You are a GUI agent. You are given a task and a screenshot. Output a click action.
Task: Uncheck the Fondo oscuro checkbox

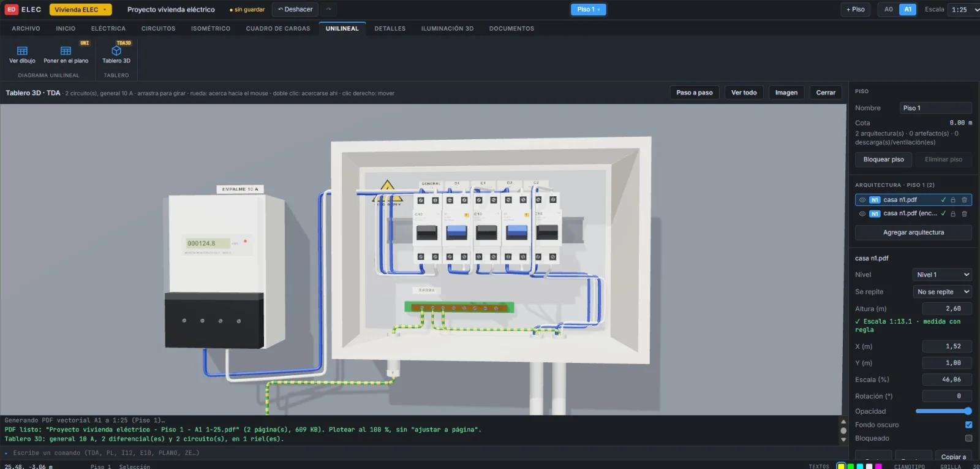point(968,425)
